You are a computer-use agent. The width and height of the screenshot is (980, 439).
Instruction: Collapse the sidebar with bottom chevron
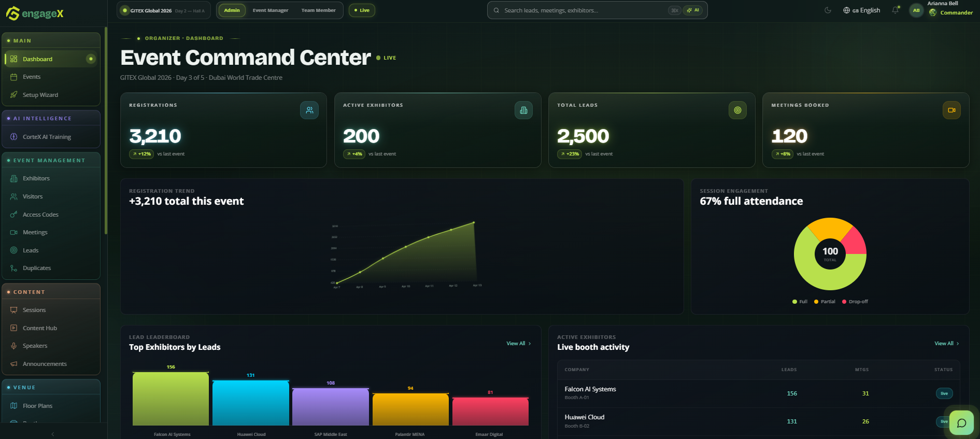click(53, 434)
